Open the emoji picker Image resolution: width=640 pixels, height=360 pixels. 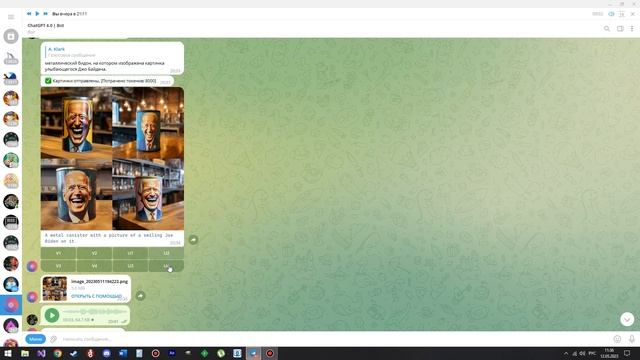617,339
